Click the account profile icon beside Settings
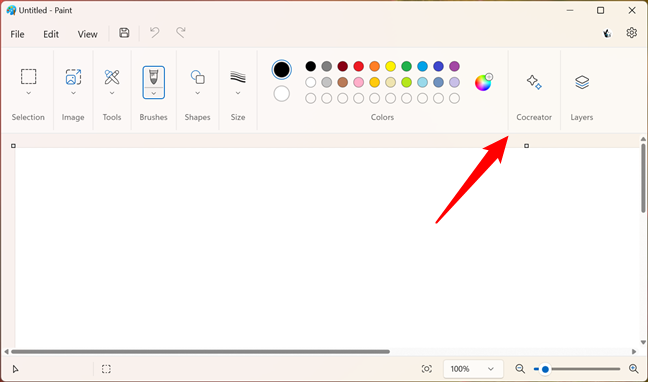This screenshot has height=382, width=648. [x=607, y=33]
